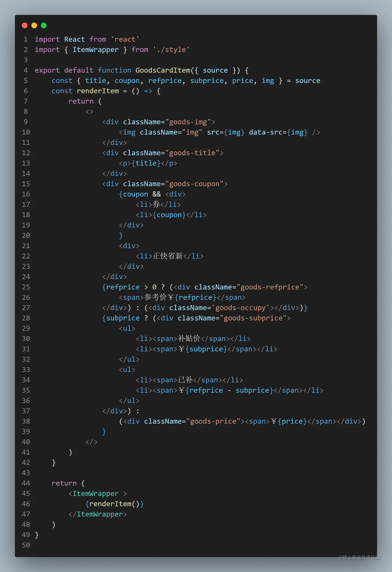
Task: Click the li containing {coupon}
Action: pos(171,215)
